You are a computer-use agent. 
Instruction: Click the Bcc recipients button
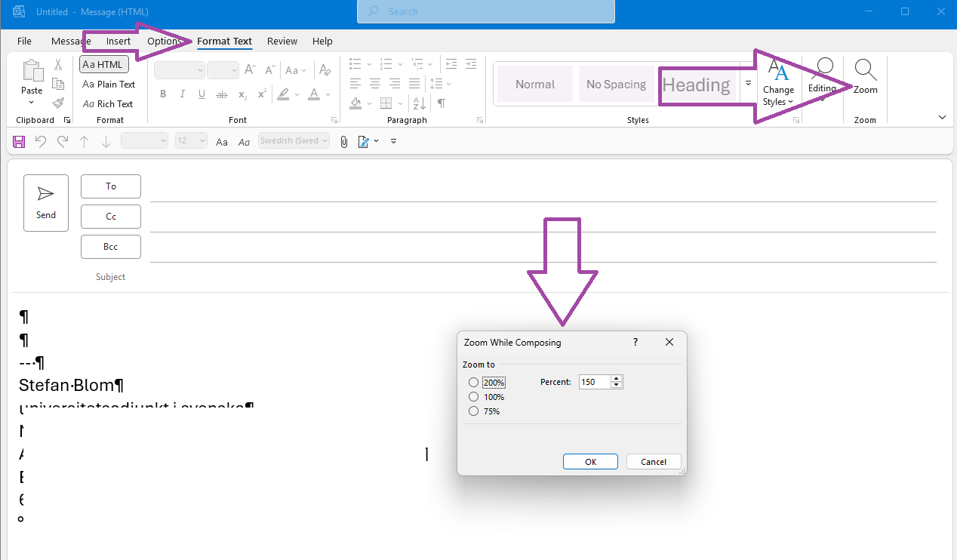[111, 247]
